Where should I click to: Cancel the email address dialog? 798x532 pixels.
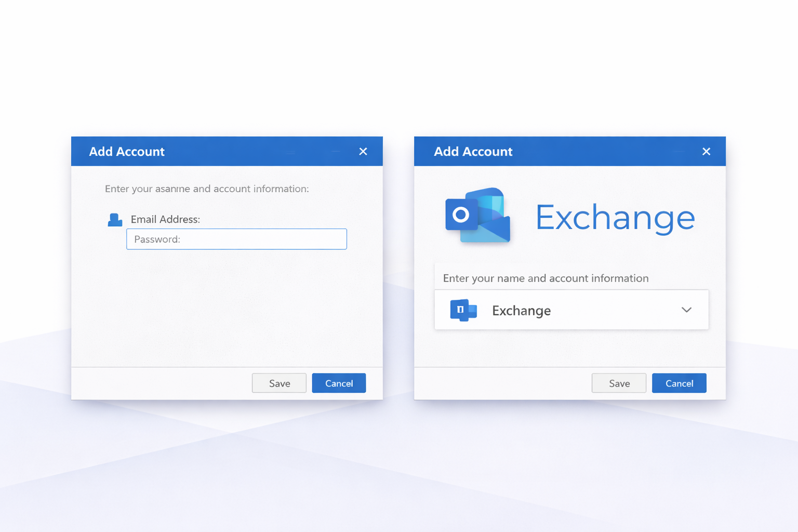[339, 383]
